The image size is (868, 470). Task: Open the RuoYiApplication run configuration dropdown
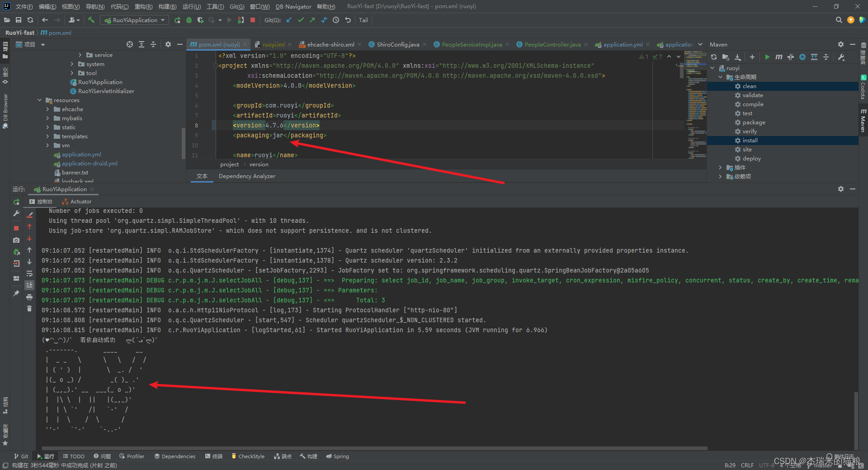134,20
